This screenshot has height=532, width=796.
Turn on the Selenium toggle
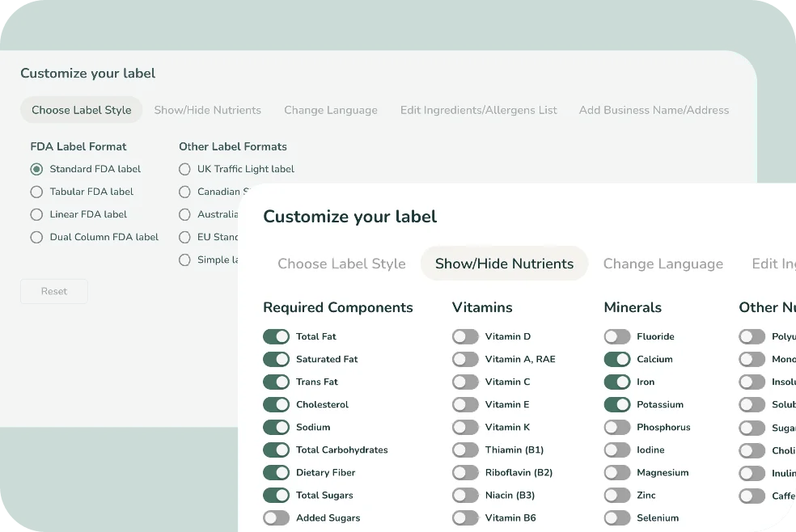(617, 517)
